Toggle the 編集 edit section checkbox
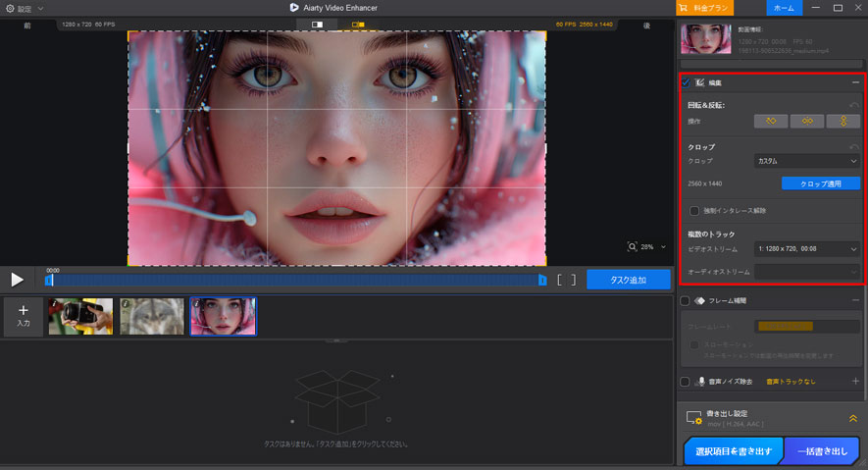 [686, 82]
